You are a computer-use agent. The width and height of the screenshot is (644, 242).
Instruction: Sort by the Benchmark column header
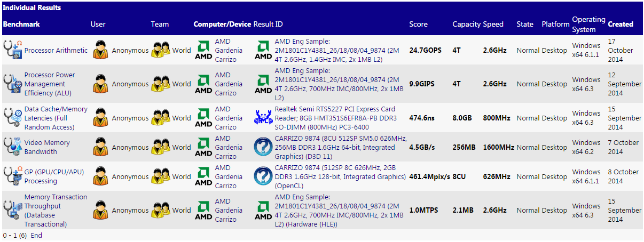pyautogui.click(x=21, y=24)
